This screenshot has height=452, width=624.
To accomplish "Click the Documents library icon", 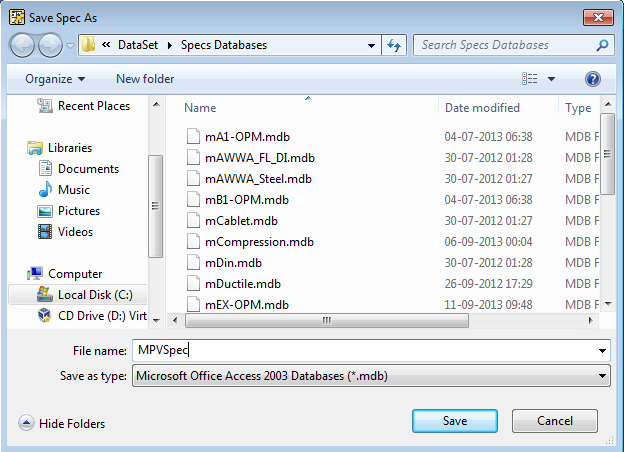I will (x=45, y=168).
